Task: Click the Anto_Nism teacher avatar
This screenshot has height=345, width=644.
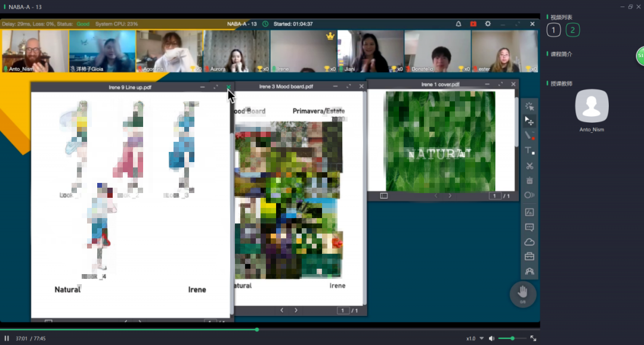Action: click(592, 106)
